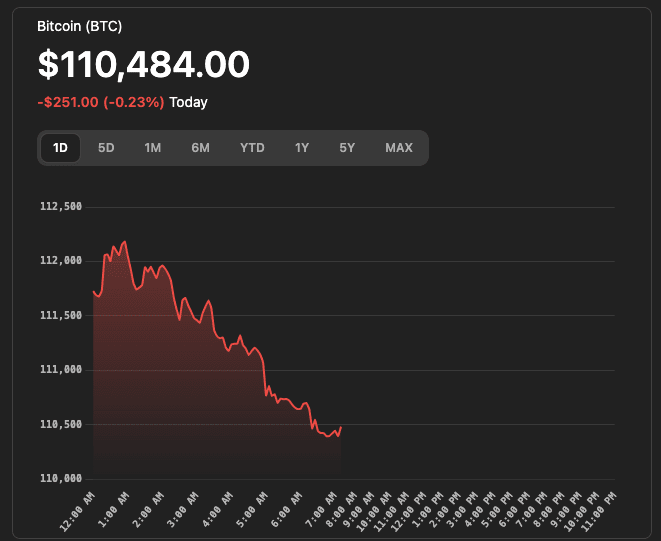Click the end point of the price line
661x541 pixels.
(x=341, y=428)
